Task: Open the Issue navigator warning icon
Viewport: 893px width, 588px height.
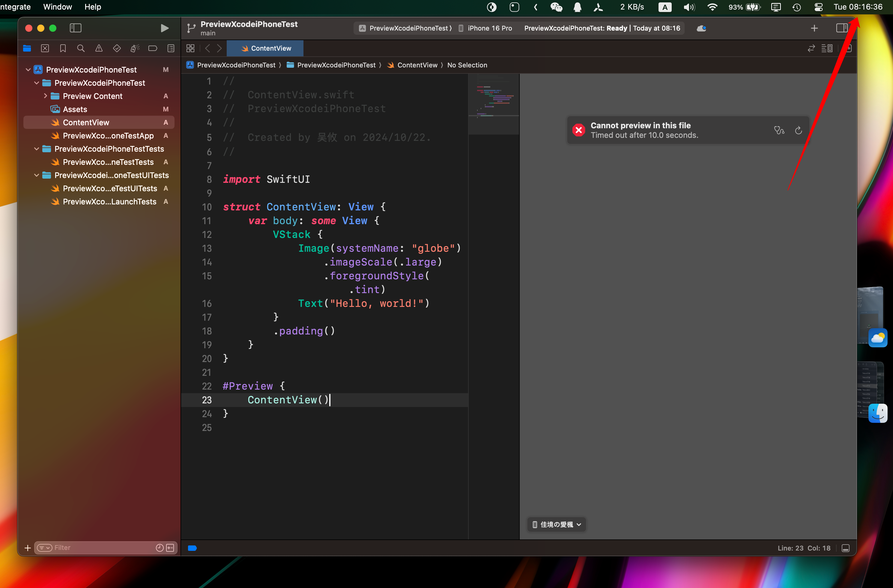Action: (x=99, y=48)
